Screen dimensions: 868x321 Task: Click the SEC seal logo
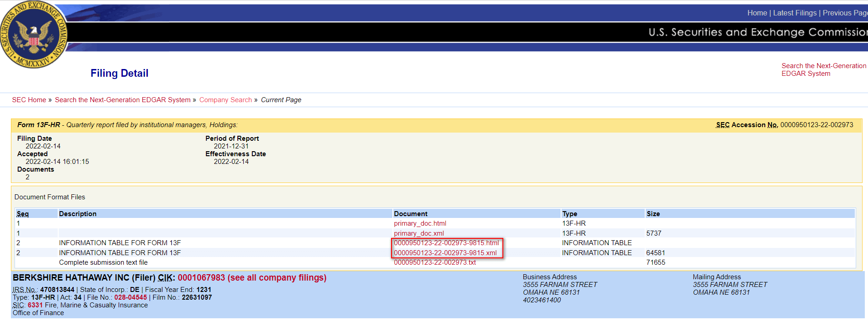34,35
